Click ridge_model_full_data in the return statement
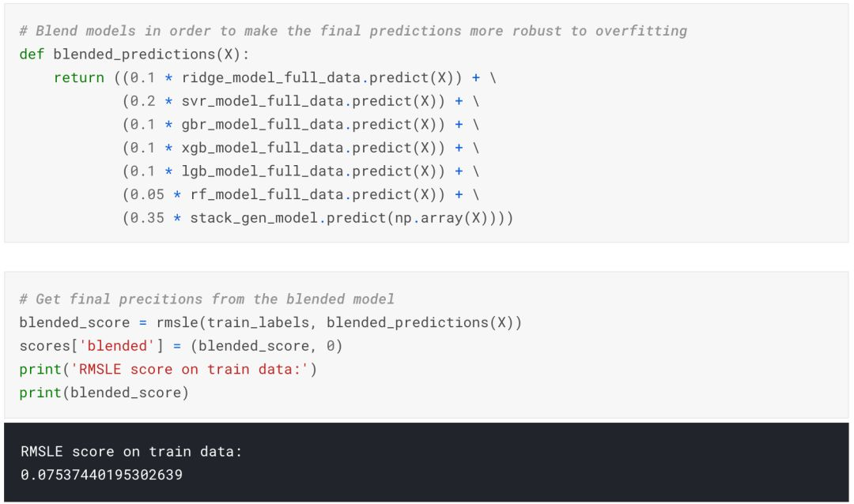The width and height of the screenshot is (854, 504). click(x=270, y=78)
